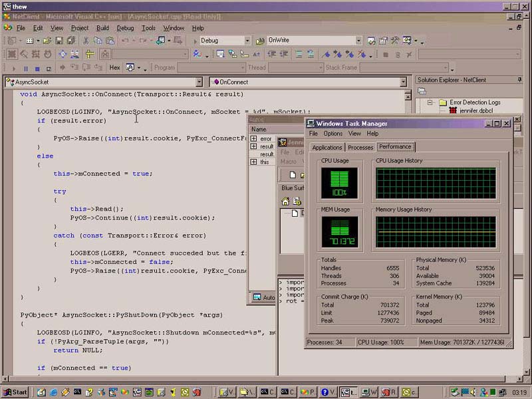Image resolution: width=532 pixels, height=399 pixels.
Task: Click the Find in Files binoculars icon
Action: (x=260, y=41)
